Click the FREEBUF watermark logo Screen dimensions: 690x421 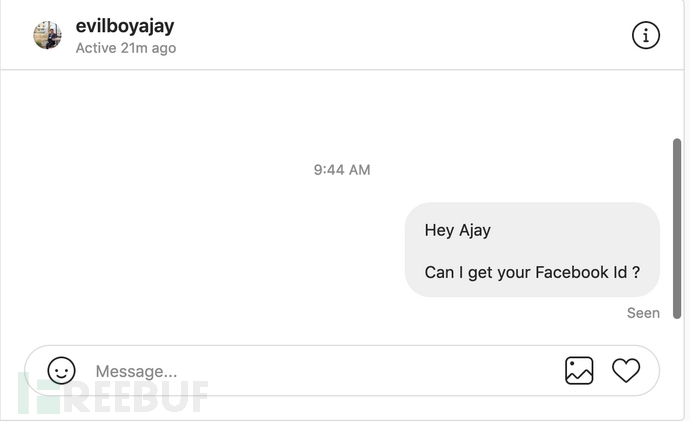click(113, 394)
